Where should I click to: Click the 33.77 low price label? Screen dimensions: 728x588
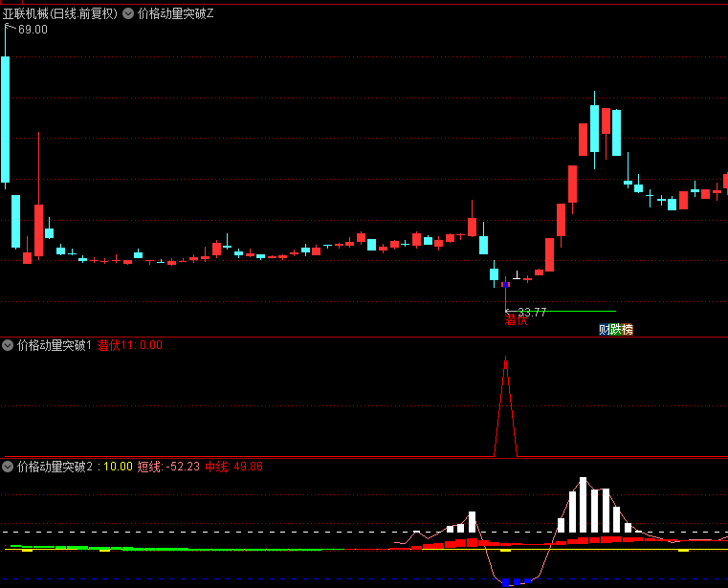[x=532, y=313]
